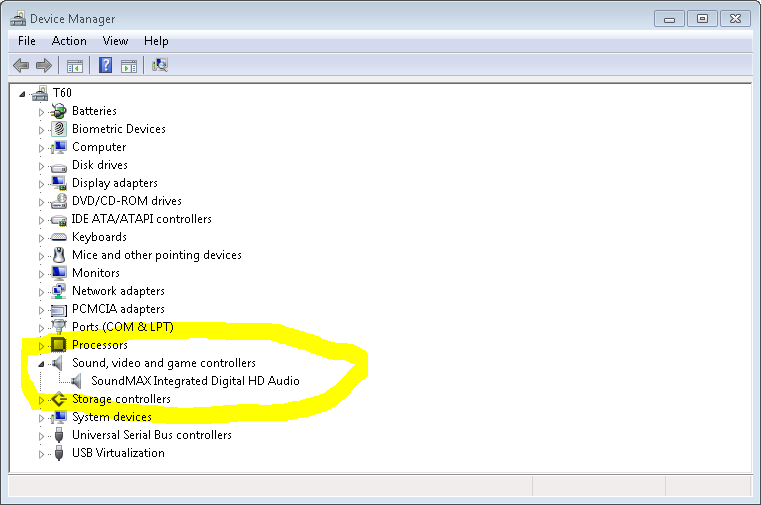Click the Back arrow in the toolbar

[21, 66]
